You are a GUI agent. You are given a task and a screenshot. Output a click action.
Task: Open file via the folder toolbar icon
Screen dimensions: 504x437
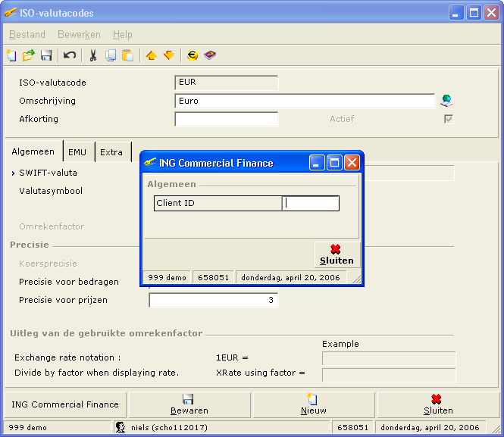coord(29,55)
